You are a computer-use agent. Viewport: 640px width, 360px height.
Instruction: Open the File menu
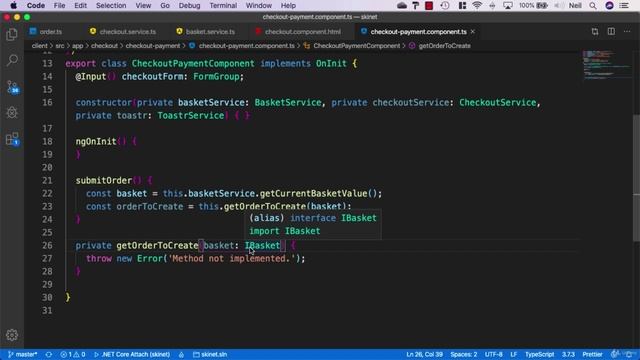[x=59, y=6]
